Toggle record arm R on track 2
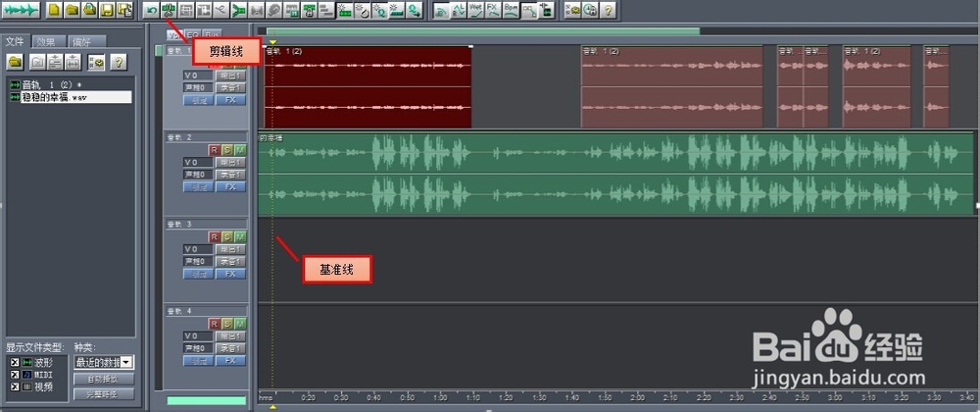980x412 pixels. tap(214, 150)
